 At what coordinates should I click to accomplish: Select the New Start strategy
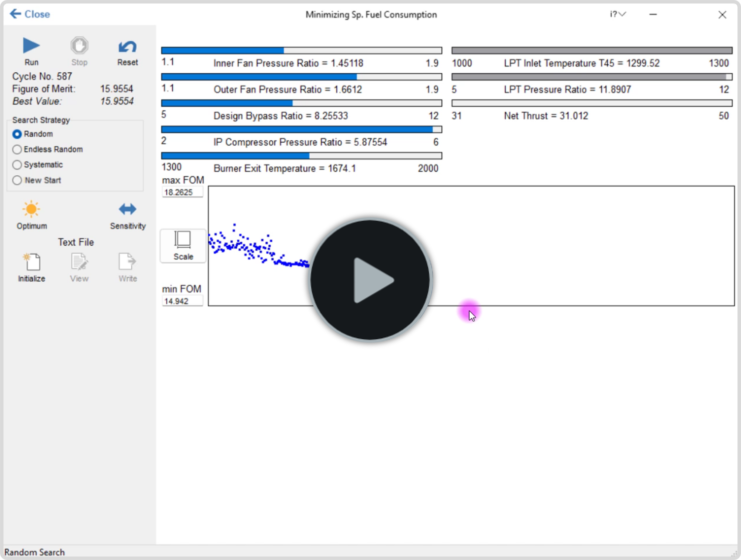click(37, 180)
